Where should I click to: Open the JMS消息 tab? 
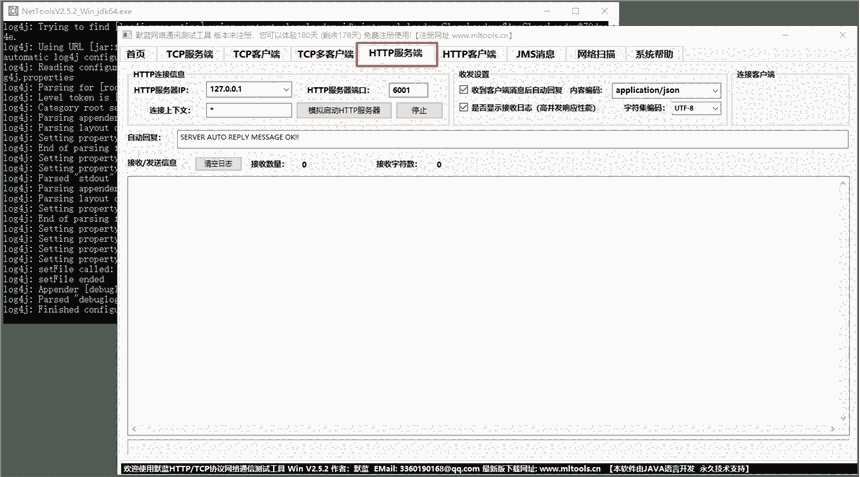pyautogui.click(x=535, y=54)
